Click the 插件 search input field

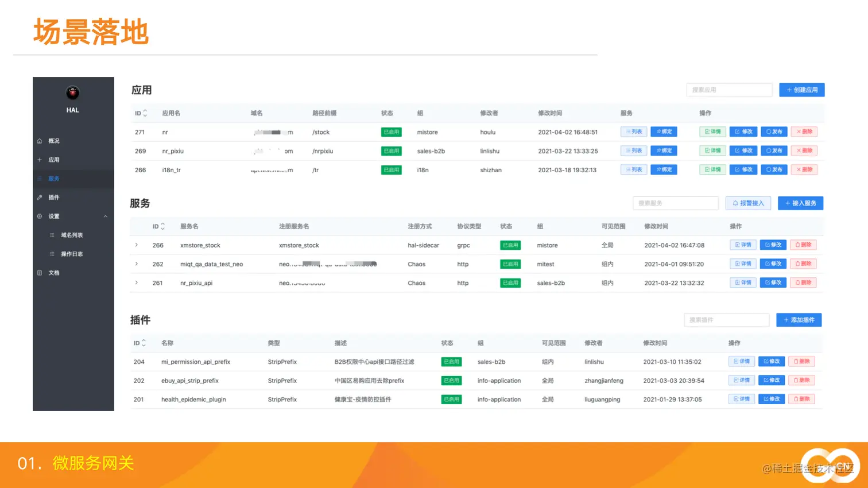coord(727,320)
